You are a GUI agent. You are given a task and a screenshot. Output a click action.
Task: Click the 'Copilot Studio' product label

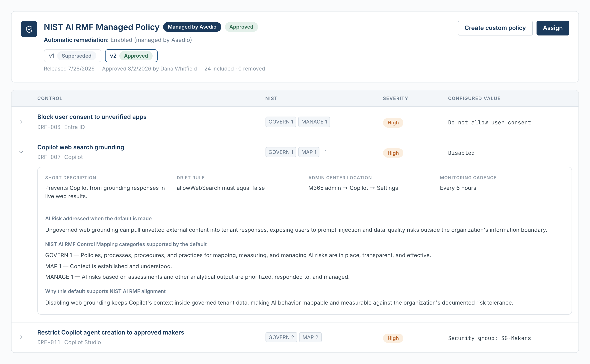(83, 342)
